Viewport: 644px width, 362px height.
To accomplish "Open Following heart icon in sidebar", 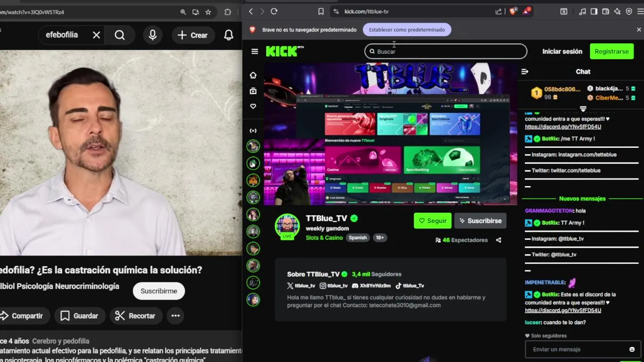I will (253, 107).
